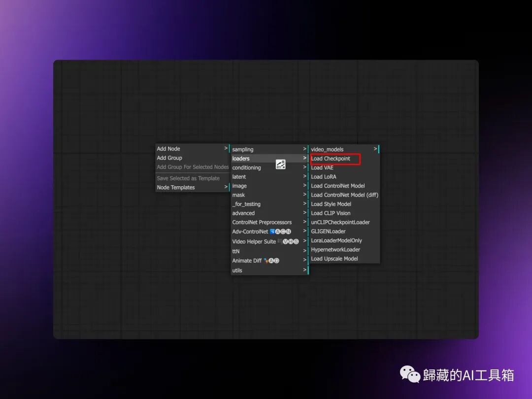Expand the Adv-ControlNet category
Image resolution: width=532 pixels, height=399 pixels.
coord(269,232)
